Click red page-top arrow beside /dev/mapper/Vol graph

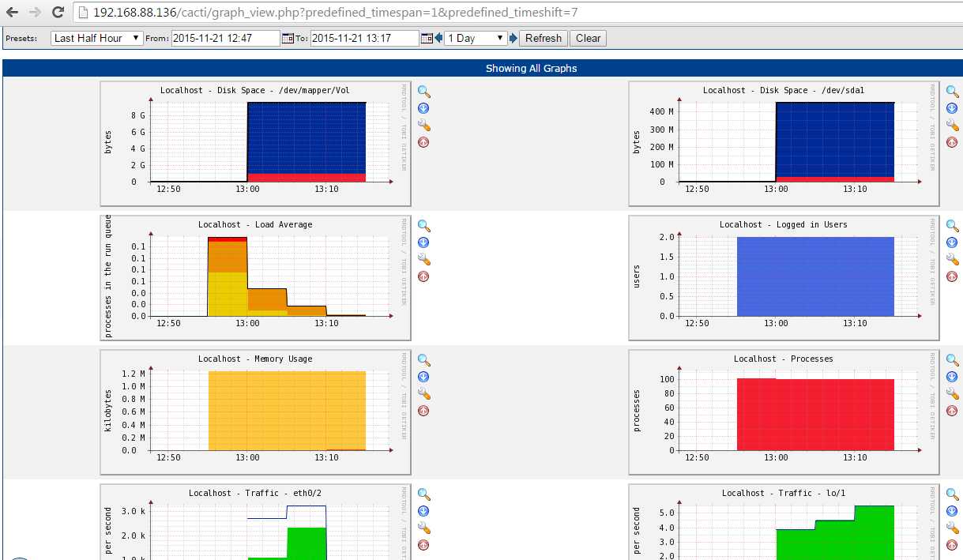point(423,142)
